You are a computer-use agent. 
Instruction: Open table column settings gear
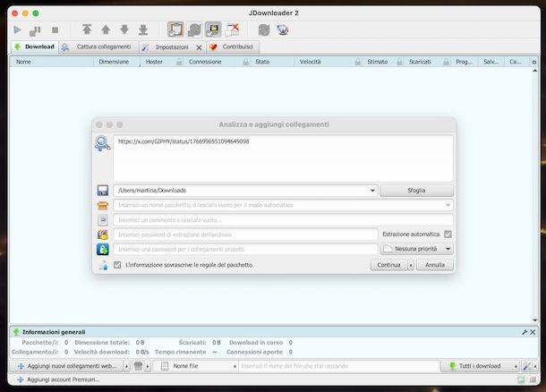[x=534, y=62]
